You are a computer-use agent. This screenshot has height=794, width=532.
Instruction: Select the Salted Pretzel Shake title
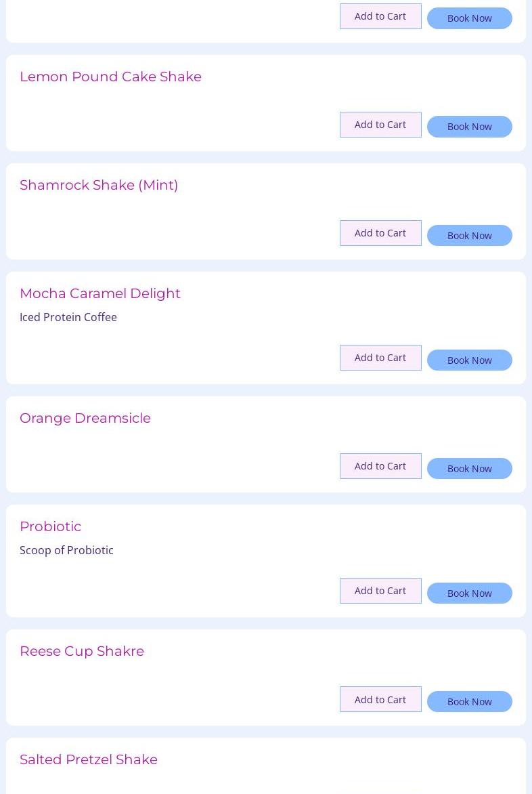[89, 759]
